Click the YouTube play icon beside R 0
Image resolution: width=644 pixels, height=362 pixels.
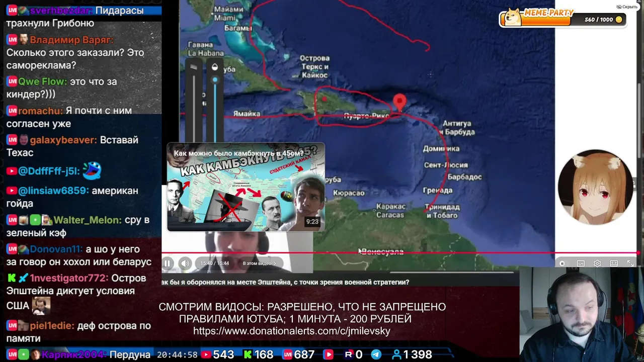point(328,354)
